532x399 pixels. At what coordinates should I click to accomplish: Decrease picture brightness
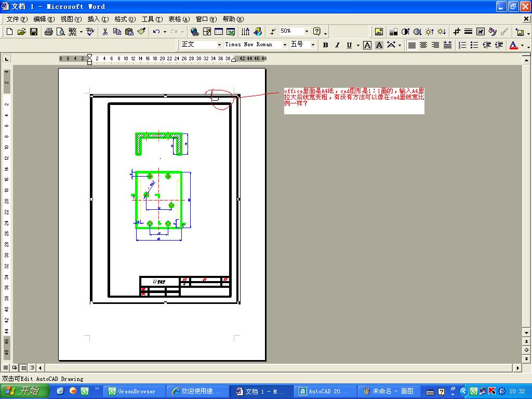(x=442, y=32)
